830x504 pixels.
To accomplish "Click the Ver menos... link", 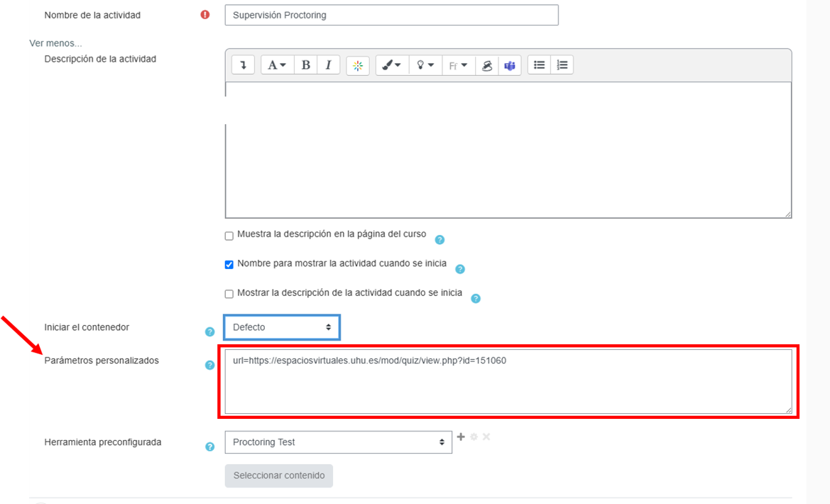I will pos(55,43).
